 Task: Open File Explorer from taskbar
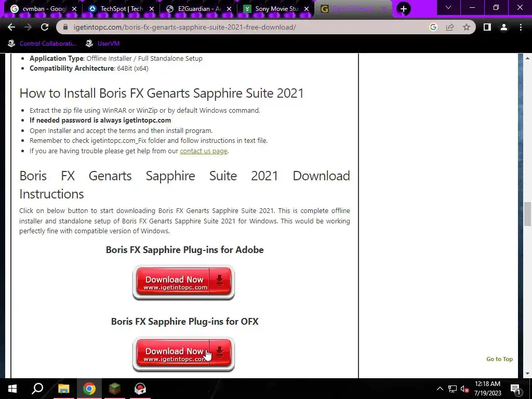click(x=63, y=389)
